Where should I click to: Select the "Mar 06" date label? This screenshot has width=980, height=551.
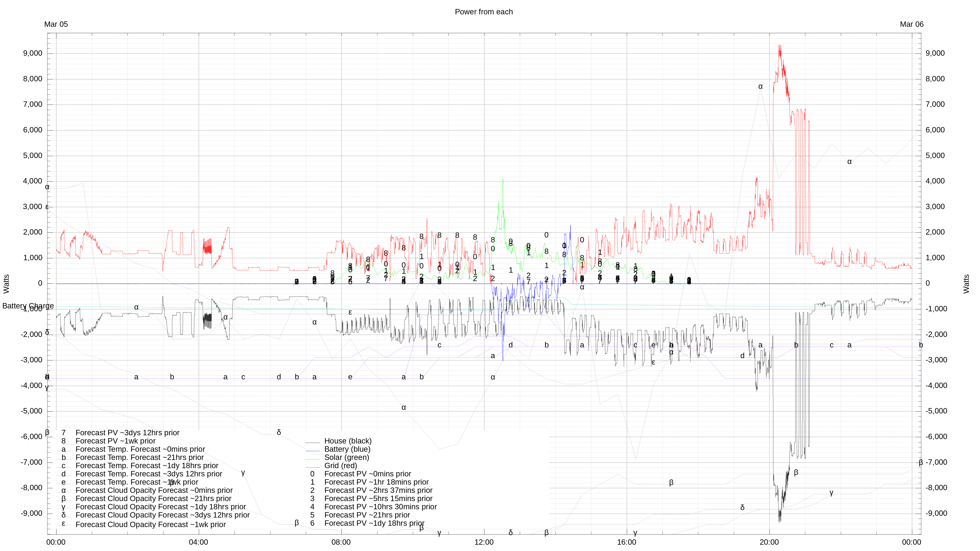[911, 24]
